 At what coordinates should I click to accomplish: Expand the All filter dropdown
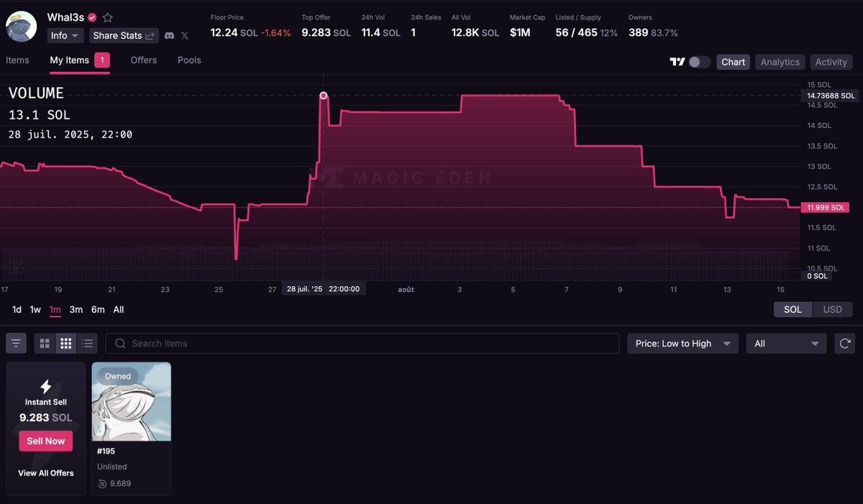coord(787,344)
